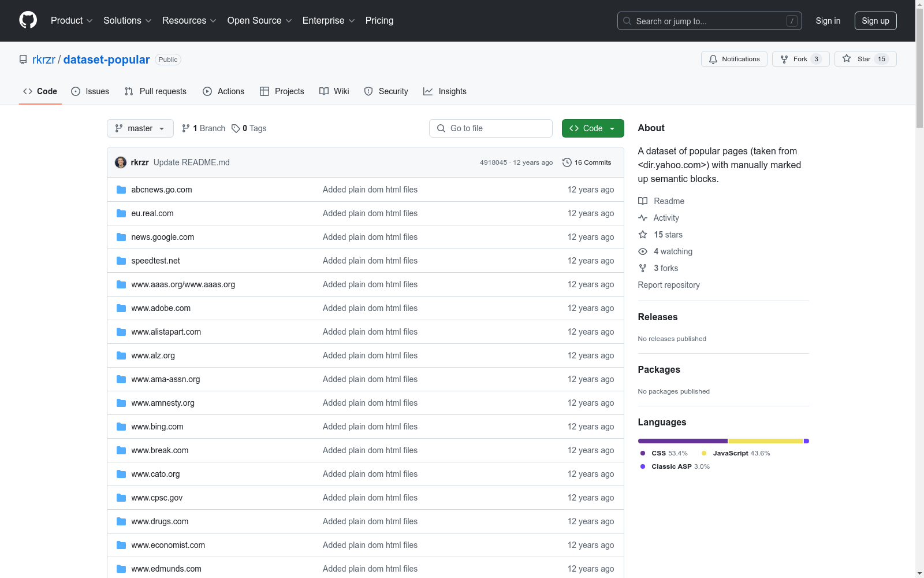
Task: Expand the Enterprise menu
Action: pos(329,20)
